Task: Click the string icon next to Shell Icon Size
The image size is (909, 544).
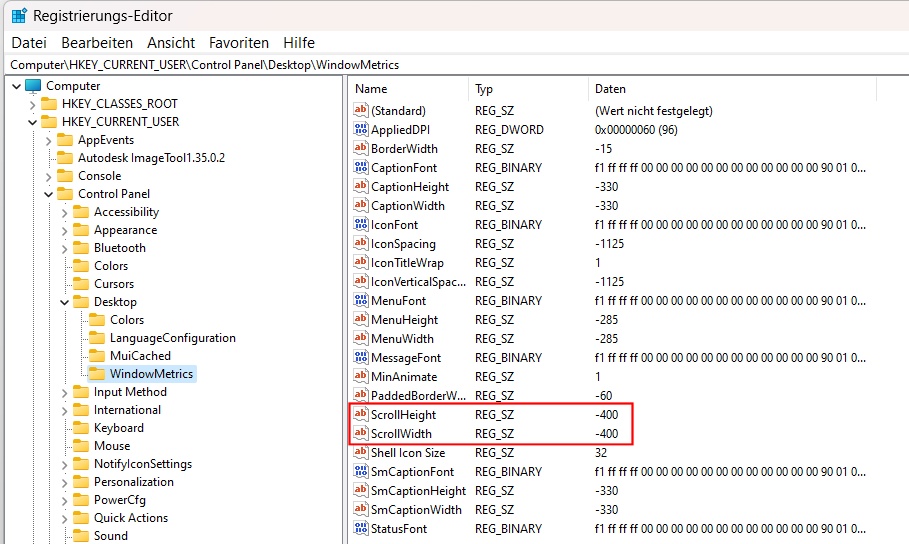Action: (361, 452)
